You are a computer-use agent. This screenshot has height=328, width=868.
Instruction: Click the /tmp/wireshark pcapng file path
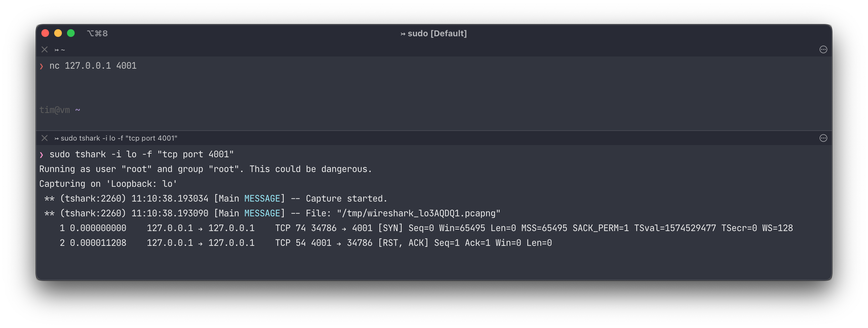click(419, 214)
